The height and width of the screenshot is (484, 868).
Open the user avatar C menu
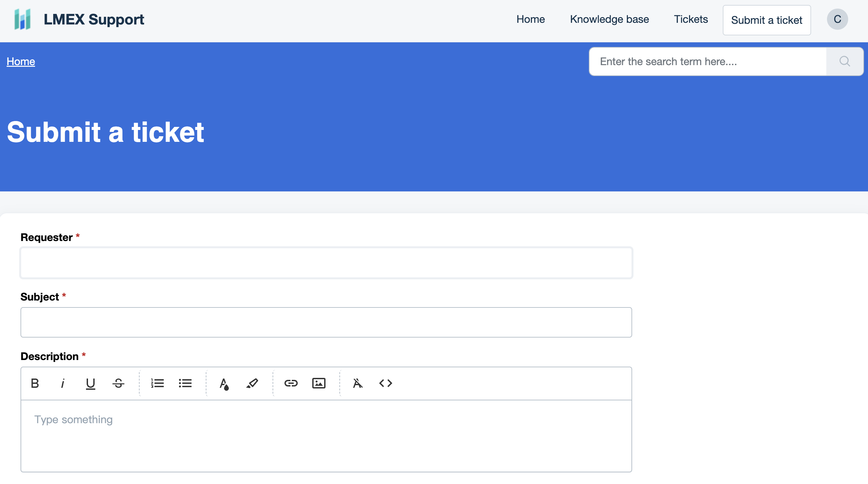tap(837, 19)
